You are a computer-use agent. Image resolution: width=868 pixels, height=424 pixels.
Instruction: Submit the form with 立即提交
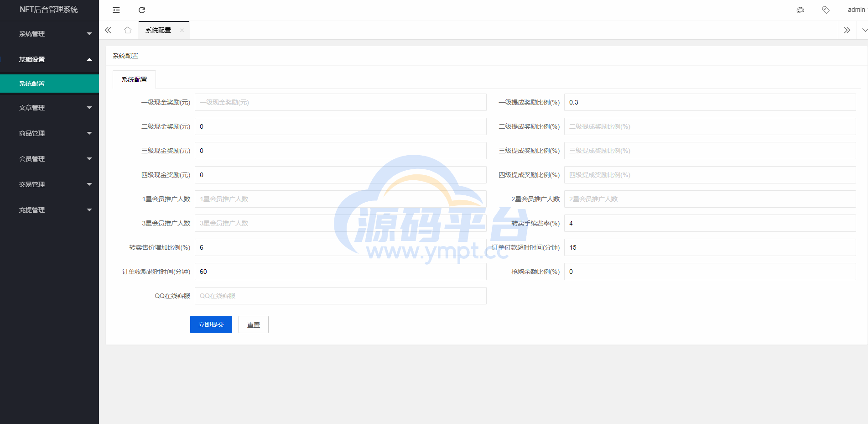(x=211, y=325)
